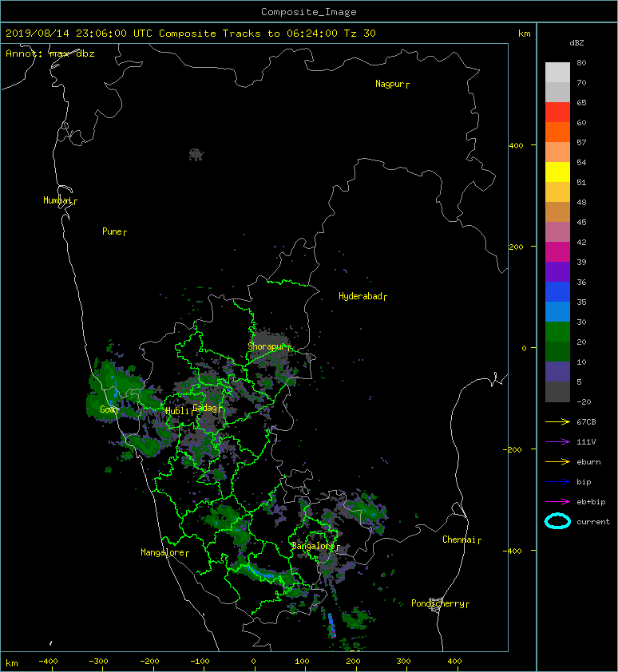Click the Hubli city label
Viewport: 618px width, 672px height.
tap(180, 410)
